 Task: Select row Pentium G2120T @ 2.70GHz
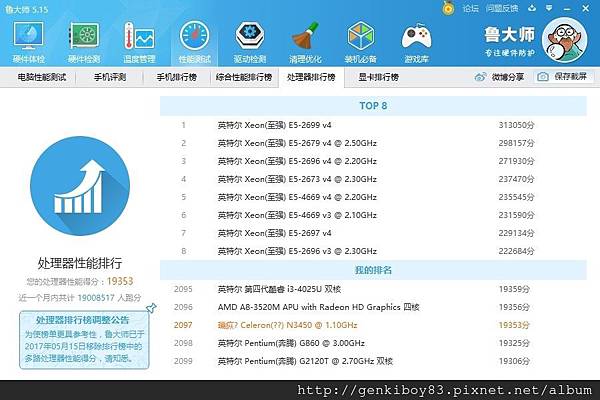pos(373,361)
